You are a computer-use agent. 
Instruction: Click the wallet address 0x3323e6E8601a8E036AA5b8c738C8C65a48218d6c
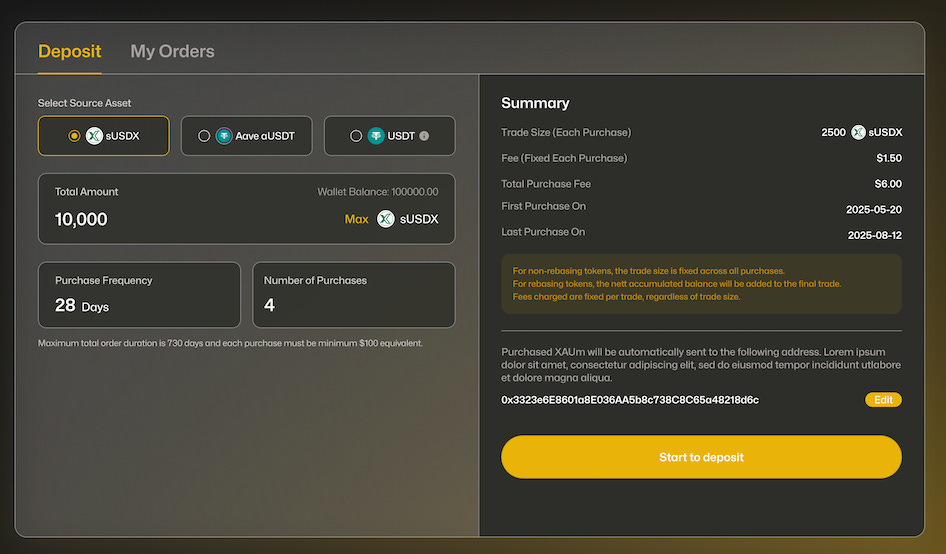pyautogui.click(x=630, y=400)
